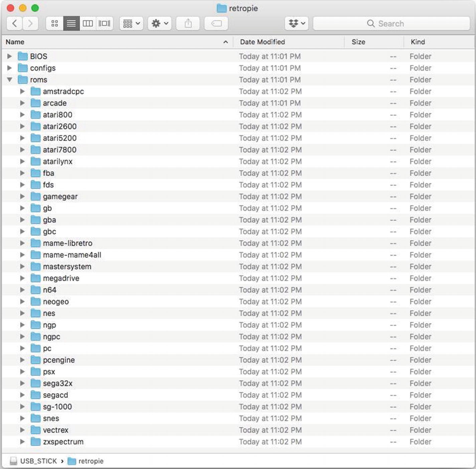Click the atari800 folder icon
Screen dimensions: 476x469
(x=35, y=115)
